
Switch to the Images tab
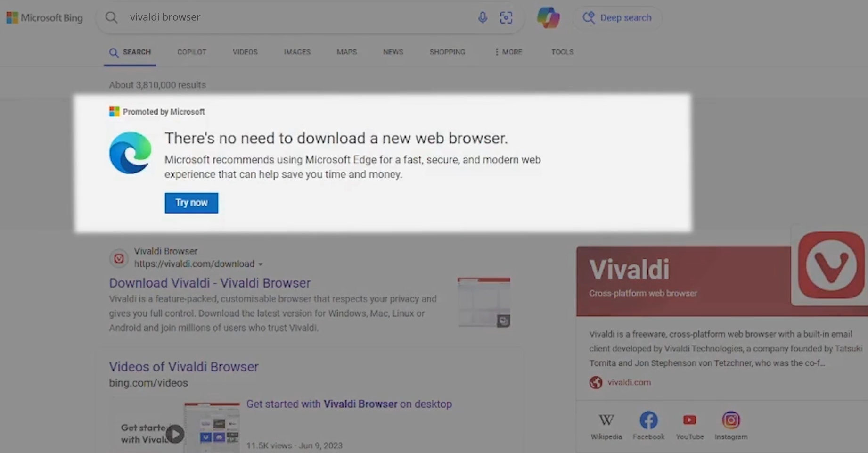tap(297, 52)
